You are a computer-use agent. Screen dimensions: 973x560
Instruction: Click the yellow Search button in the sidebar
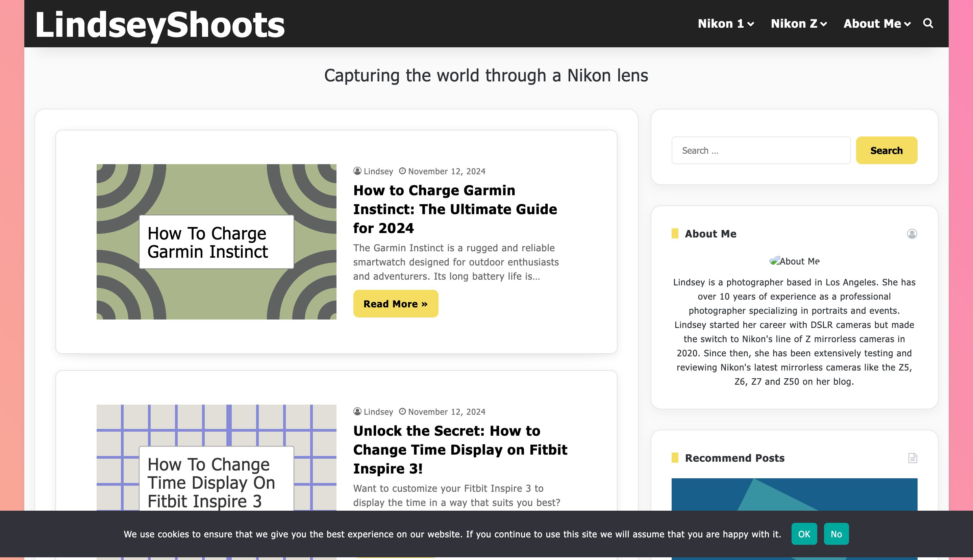886,150
